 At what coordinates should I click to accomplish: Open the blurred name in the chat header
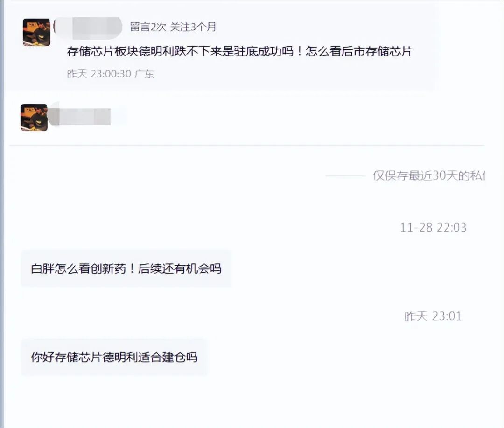click(80, 116)
